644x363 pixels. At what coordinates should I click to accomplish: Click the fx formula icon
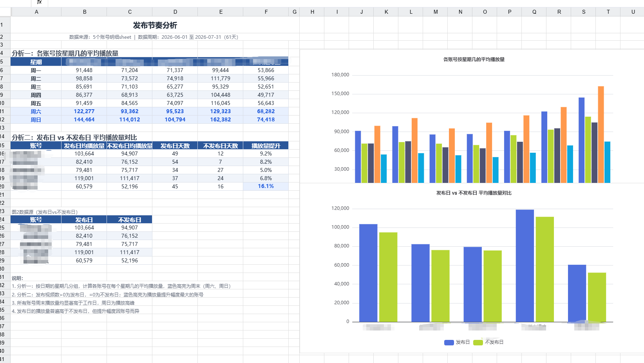[39, 2]
